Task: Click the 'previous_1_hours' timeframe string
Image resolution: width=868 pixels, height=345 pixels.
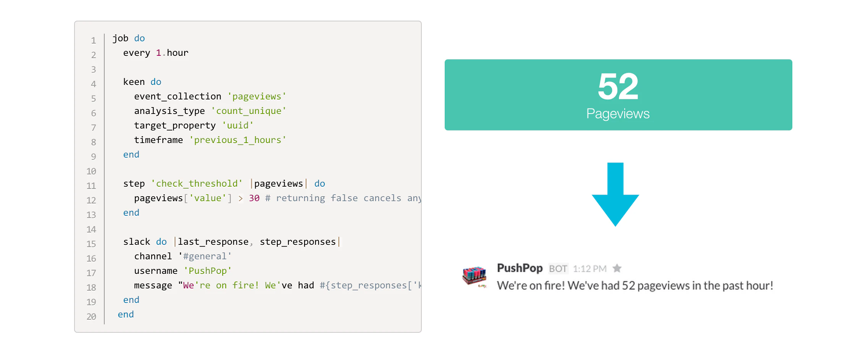Action: [238, 140]
